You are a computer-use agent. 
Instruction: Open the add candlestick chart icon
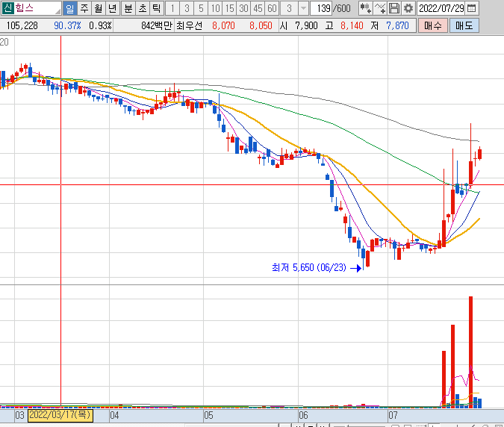365,8
